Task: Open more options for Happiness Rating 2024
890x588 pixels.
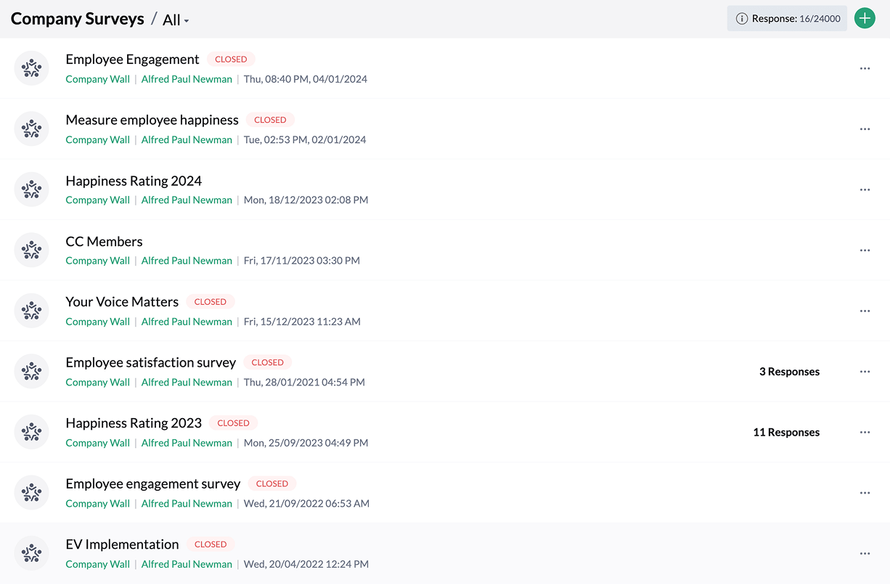Action: (x=865, y=189)
